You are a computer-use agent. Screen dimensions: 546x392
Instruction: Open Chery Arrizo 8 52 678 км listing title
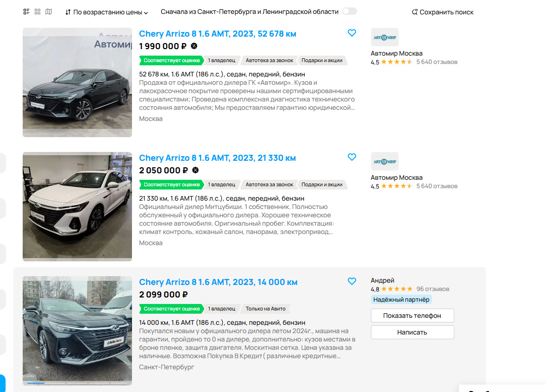click(217, 34)
